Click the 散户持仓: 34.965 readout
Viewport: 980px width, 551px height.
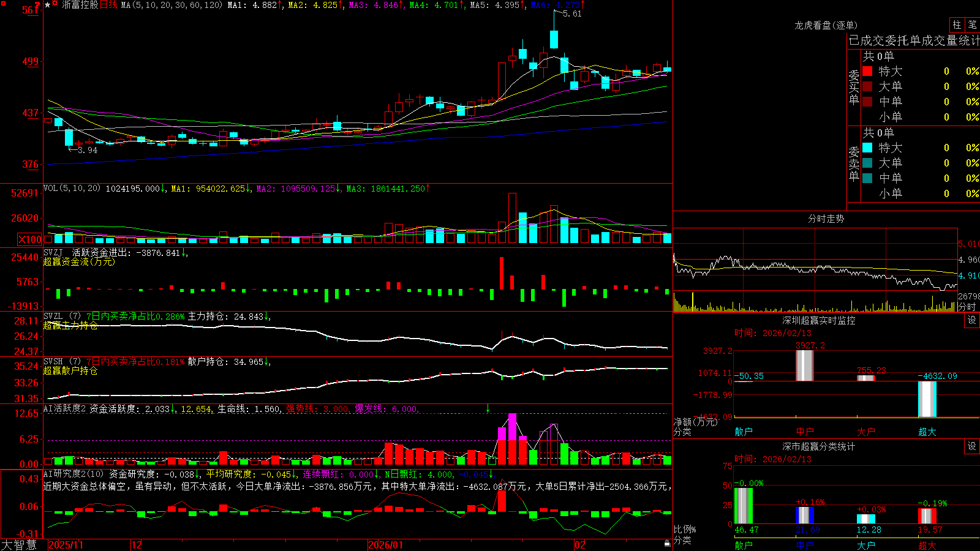[225, 362]
